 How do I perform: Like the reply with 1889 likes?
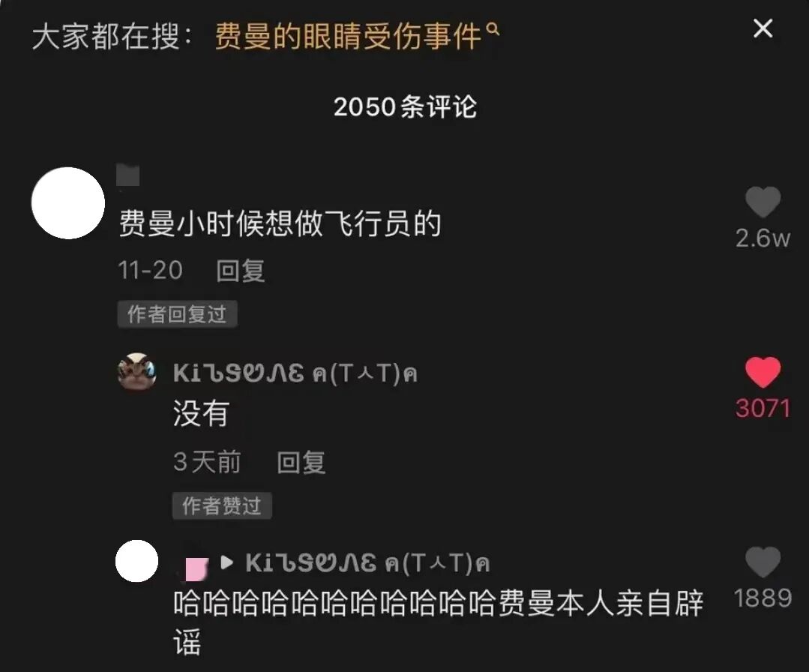point(763,562)
